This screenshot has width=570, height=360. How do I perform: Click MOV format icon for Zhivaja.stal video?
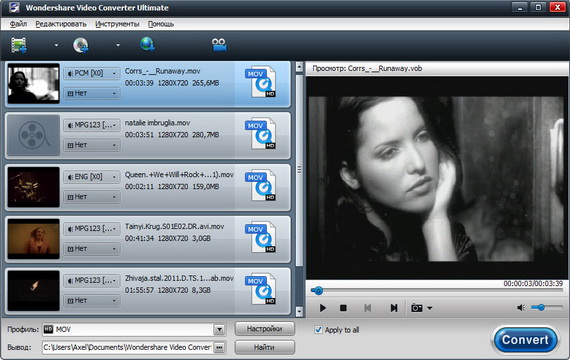click(x=261, y=289)
